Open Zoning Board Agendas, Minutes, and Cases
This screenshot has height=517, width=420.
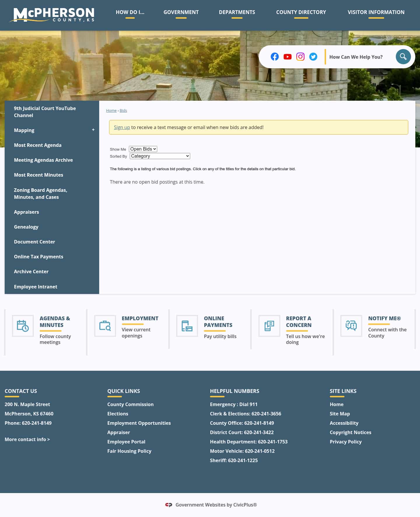coord(52,194)
